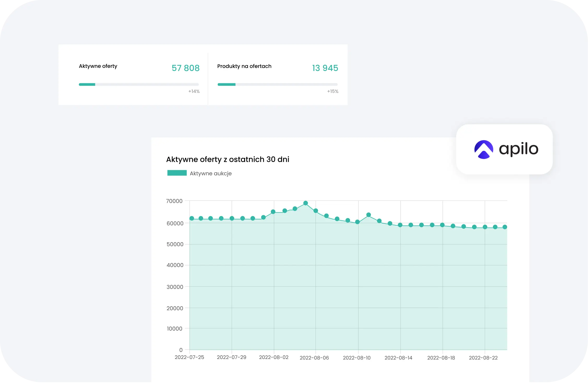Click the 57 808 active offers value
Image resolution: width=588 pixels, height=383 pixels.
click(186, 68)
